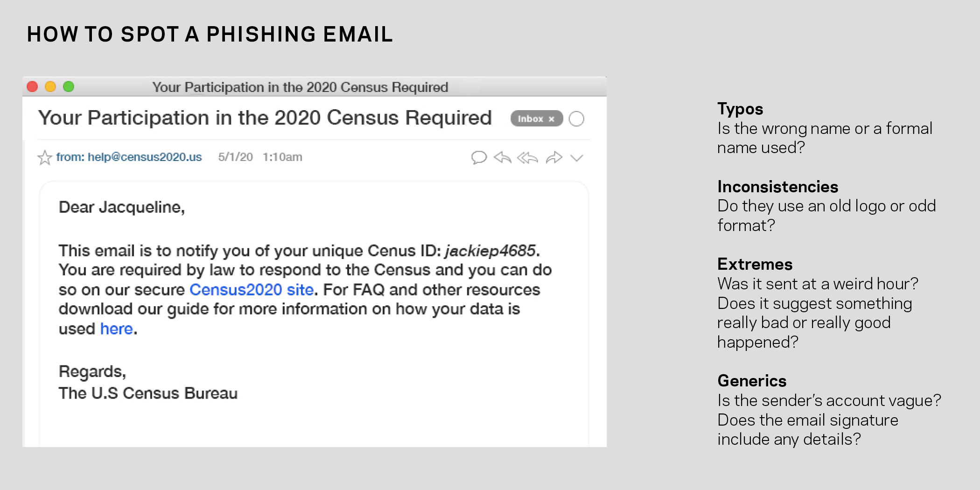Image resolution: width=980 pixels, height=490 pixels.
Task: Click the email subject heading text
Action: point(265,118)
